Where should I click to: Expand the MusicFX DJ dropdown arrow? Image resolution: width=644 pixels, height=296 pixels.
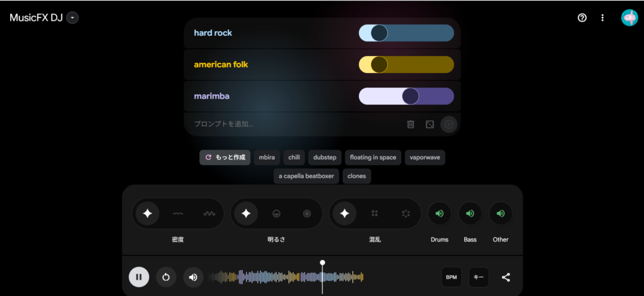click(x=72, y=18)
